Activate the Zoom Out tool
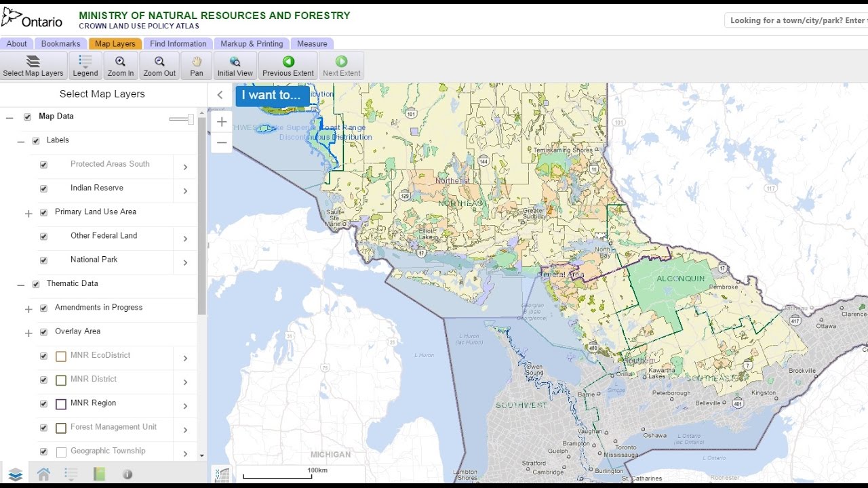 coord(159,66)
